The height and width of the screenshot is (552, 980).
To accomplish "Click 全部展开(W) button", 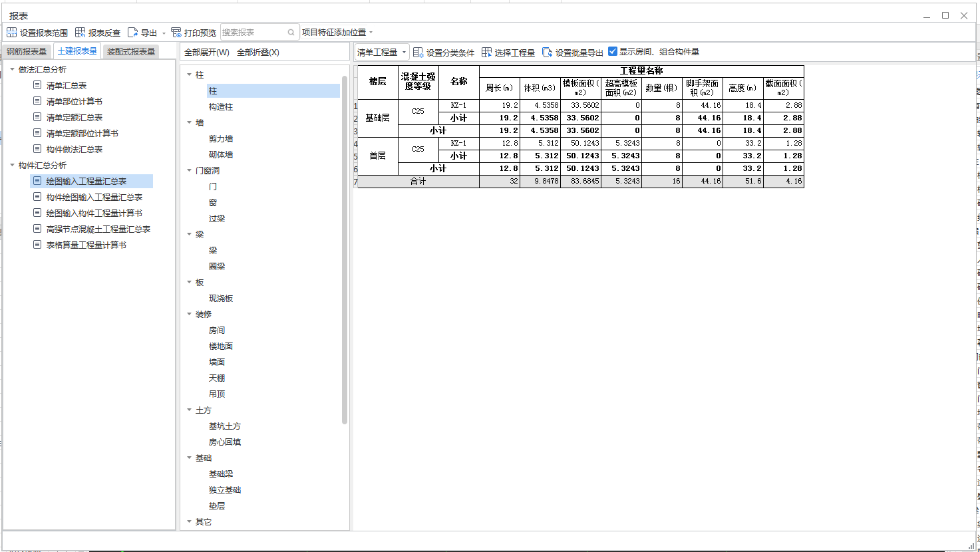I will point(207,52).
